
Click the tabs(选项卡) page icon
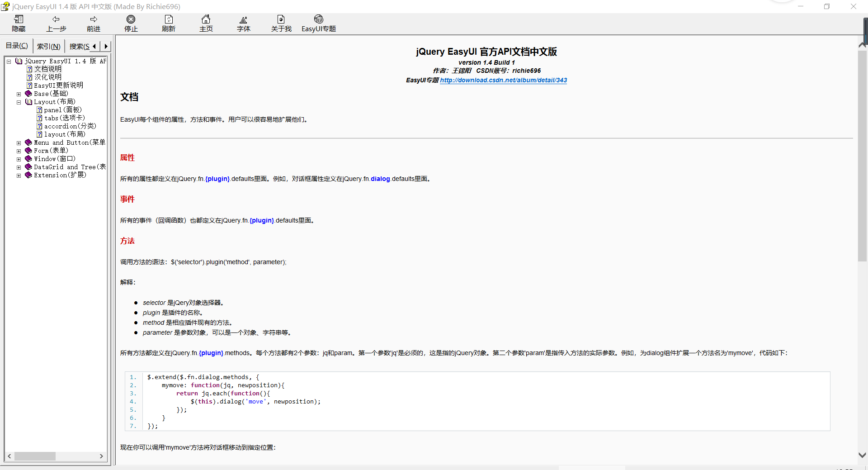39,118
